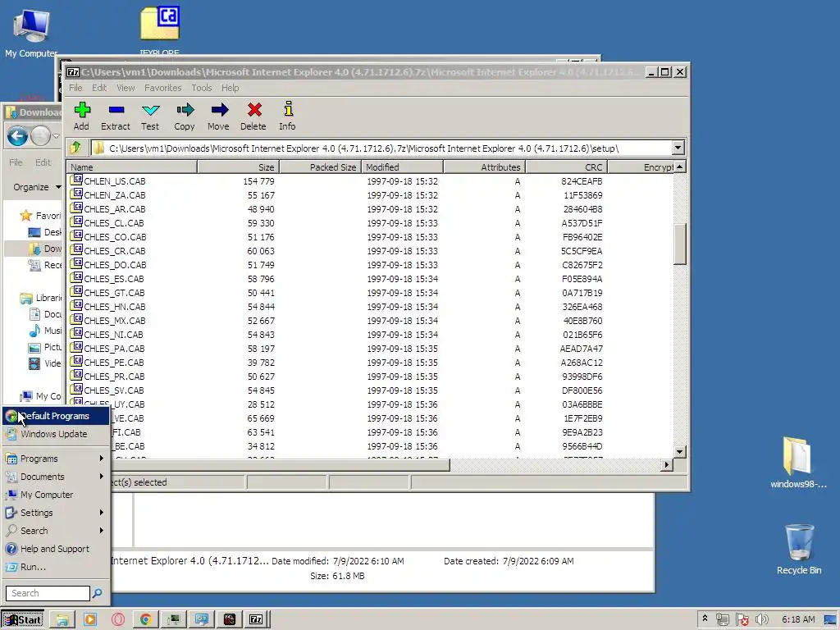Open the File menu in 7-Zip
The width and height of the screenshot is (840, 630).
[75, 88]
